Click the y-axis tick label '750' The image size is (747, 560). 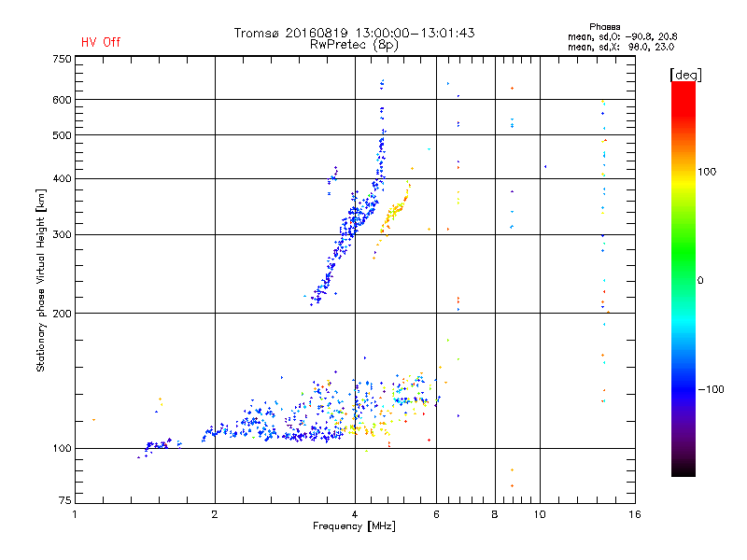point(62,59)
